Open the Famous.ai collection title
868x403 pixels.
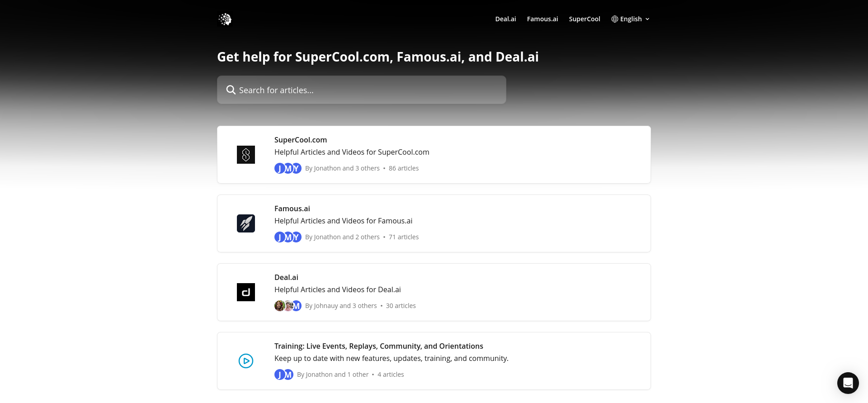[x=292, y=209]
